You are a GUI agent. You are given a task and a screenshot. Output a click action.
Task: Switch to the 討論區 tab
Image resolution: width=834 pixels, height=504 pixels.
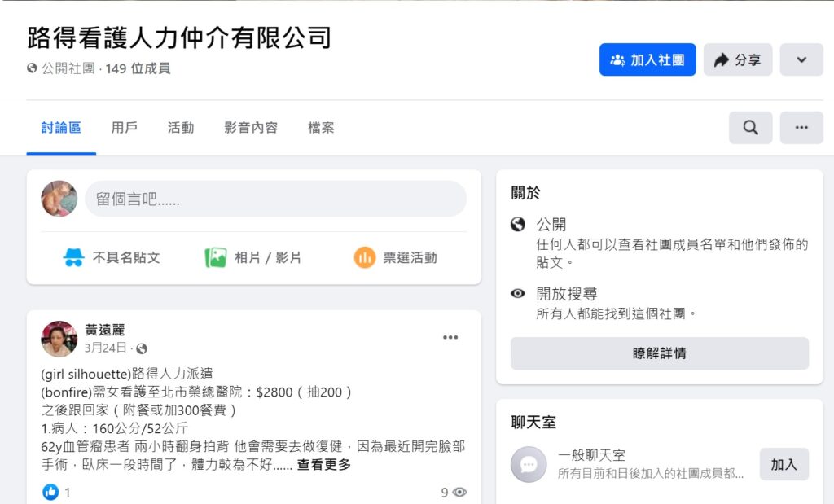point(61,128)
